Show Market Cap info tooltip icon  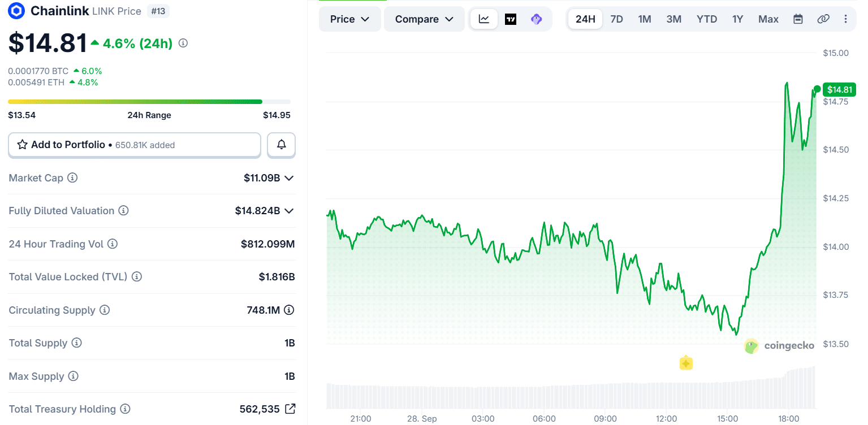pos(72,177)
